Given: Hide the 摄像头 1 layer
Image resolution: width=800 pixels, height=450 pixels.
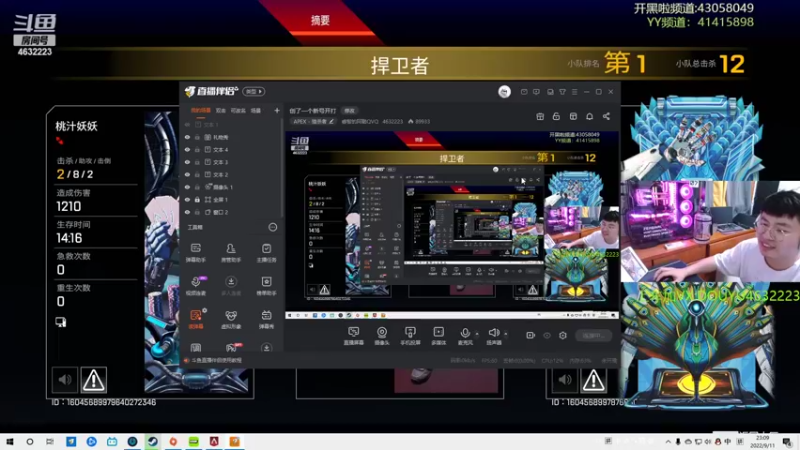Looking at the screenshot, I should click(187, 187).
